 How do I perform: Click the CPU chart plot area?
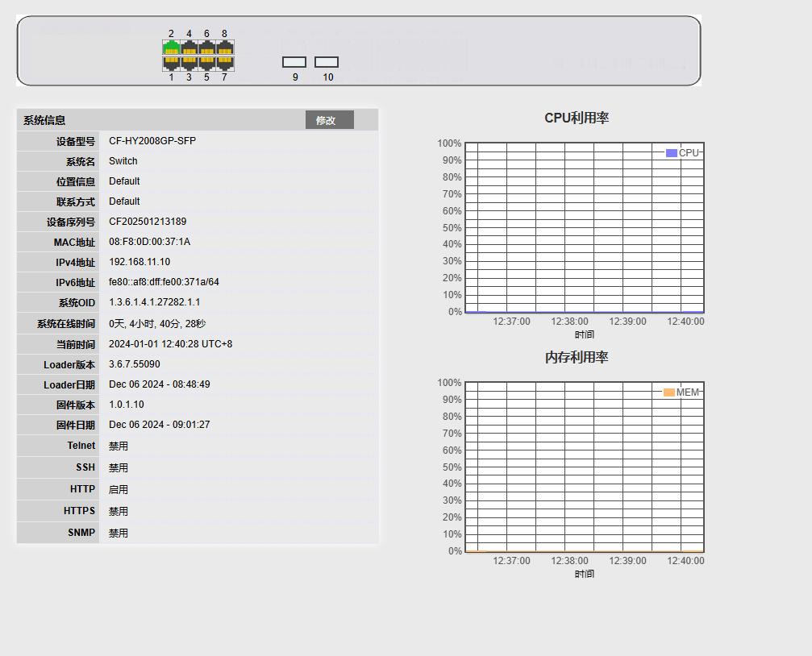click(584, 228)
